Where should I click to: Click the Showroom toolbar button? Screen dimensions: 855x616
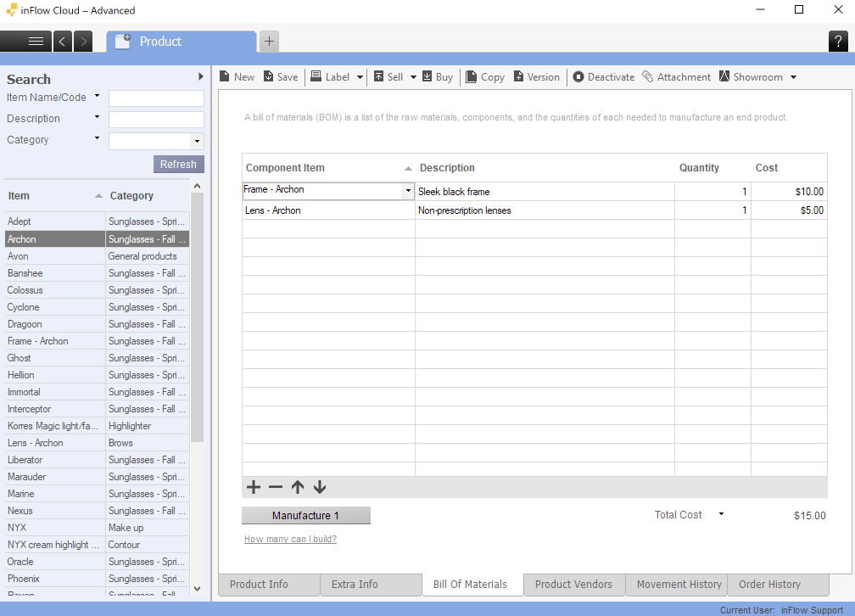pos(751,77)
